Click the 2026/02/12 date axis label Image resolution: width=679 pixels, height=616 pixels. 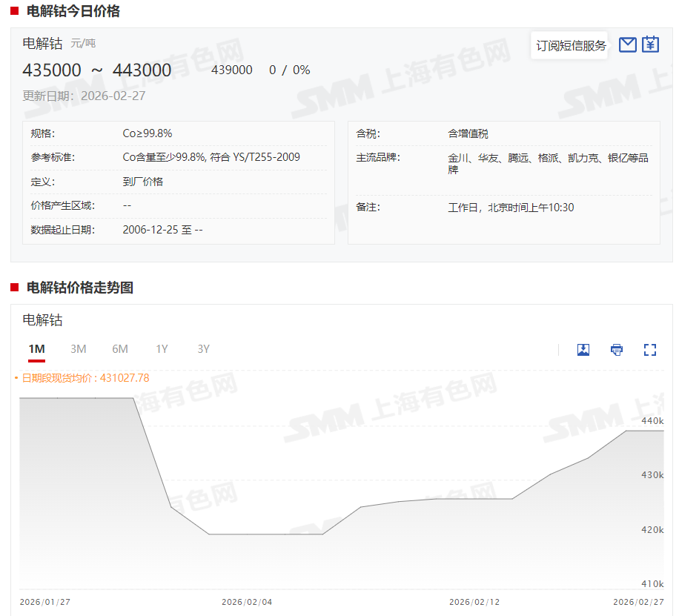pos(474,602)
